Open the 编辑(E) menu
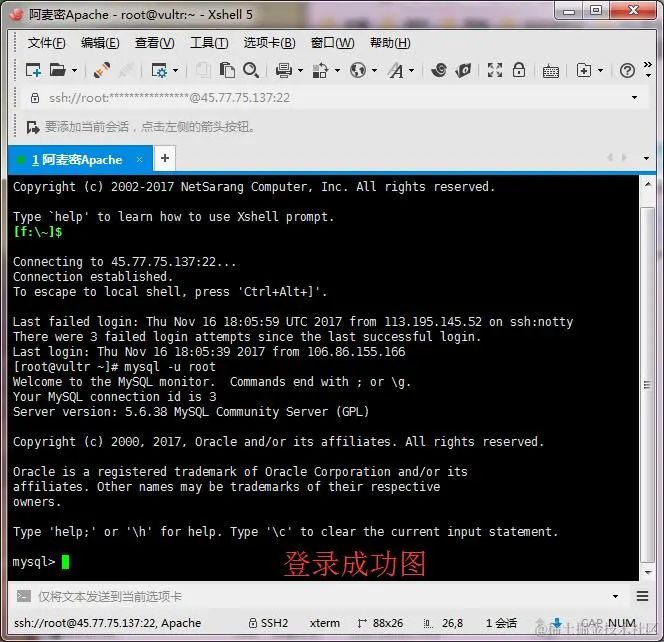Image resolution: width=664 pixels, height=642 pixels. coord(100,43)
